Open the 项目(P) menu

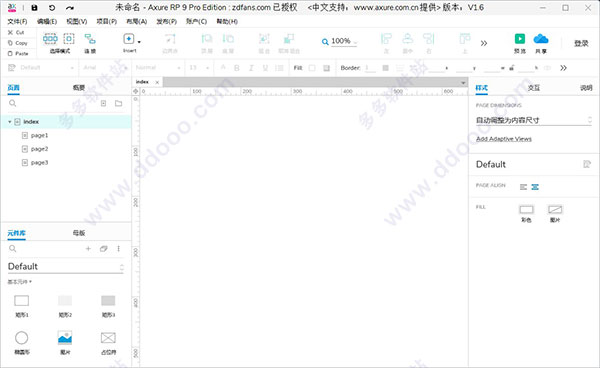pos(106,21)
